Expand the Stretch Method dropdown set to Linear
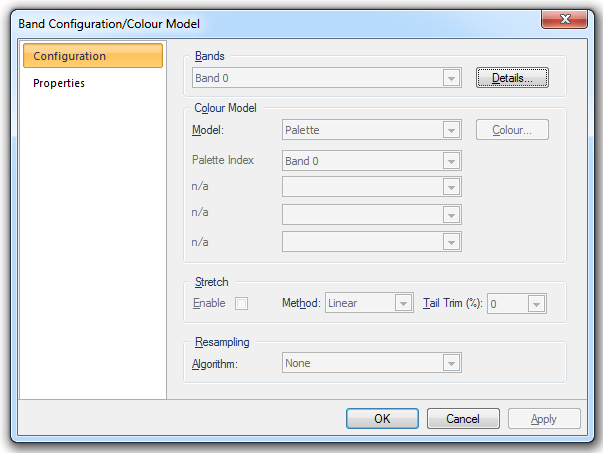The image size is (603, 453). point(369,303)
